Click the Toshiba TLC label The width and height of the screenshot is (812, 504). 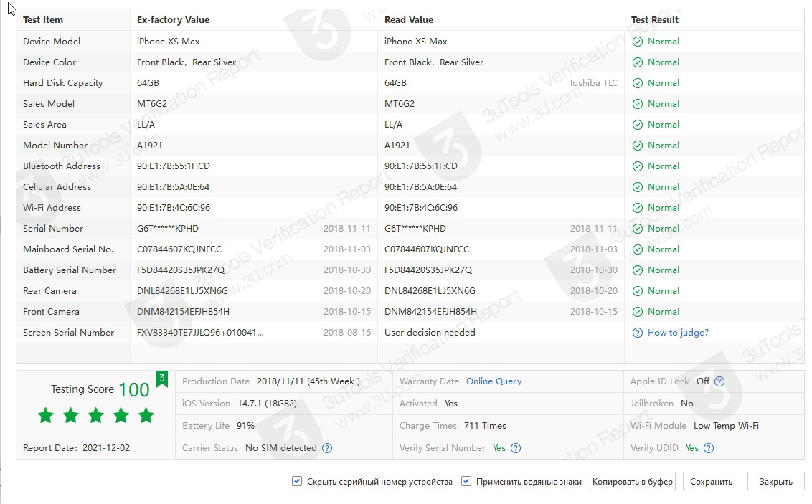point(593,82)
